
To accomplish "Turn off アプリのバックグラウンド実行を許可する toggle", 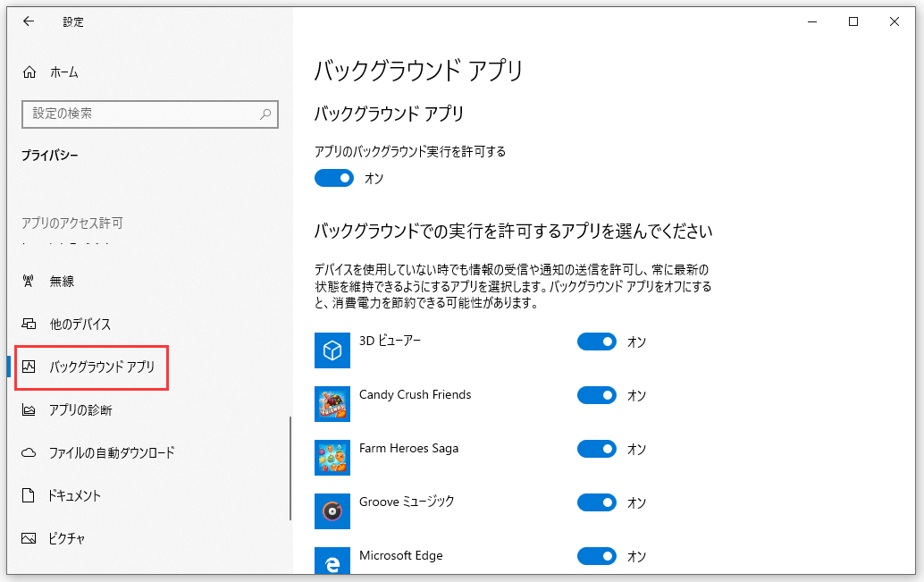I will click(334, 178).
